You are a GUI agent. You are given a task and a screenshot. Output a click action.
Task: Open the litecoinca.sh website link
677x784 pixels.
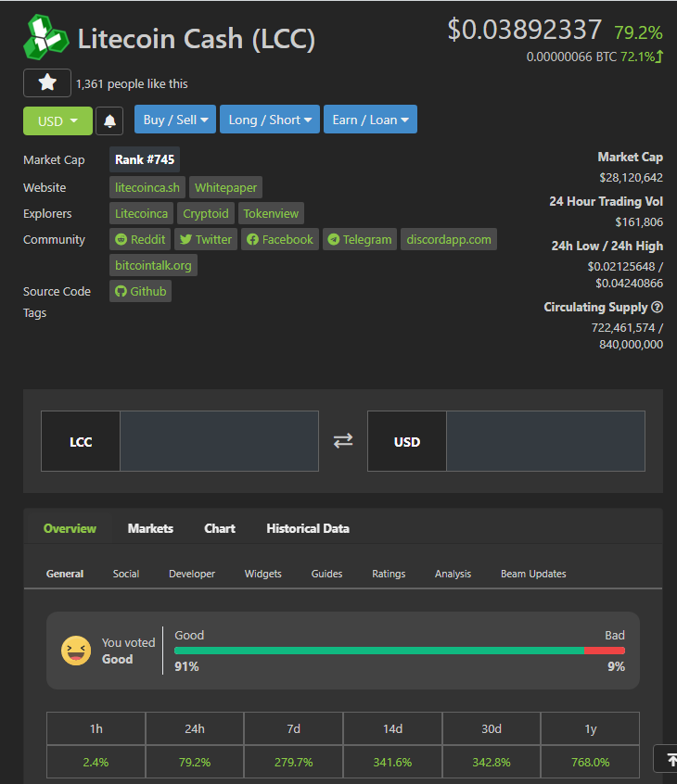tap(147, 187)
